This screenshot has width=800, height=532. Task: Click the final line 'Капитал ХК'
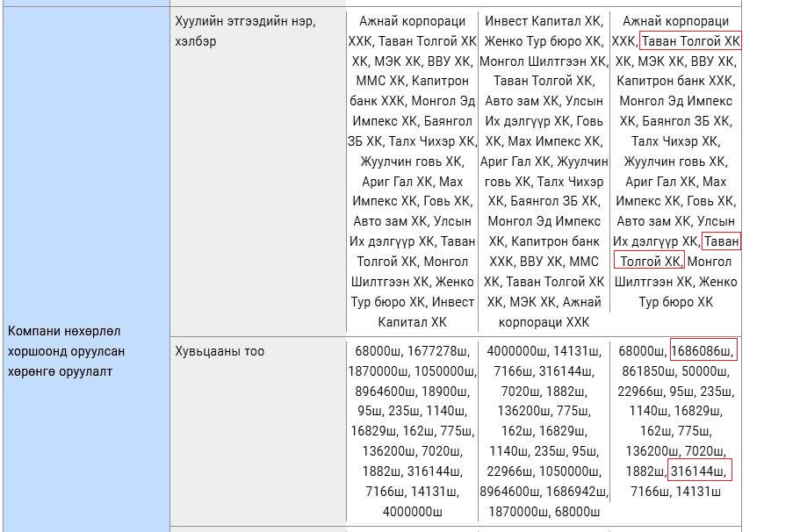coord(412,322)
